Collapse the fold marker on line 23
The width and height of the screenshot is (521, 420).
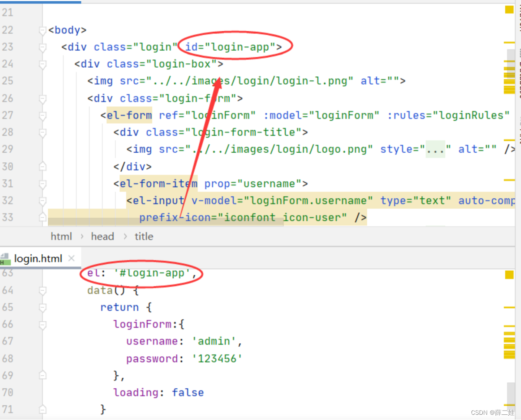43,48
